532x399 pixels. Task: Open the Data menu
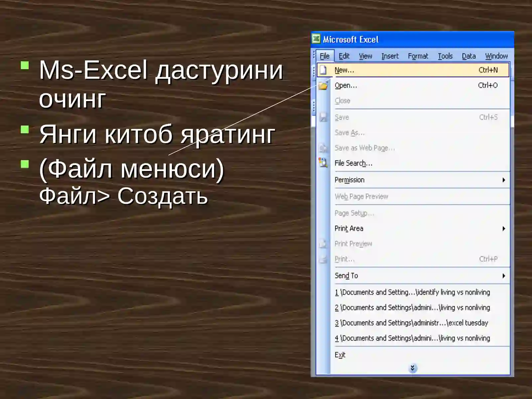point(469,56)
